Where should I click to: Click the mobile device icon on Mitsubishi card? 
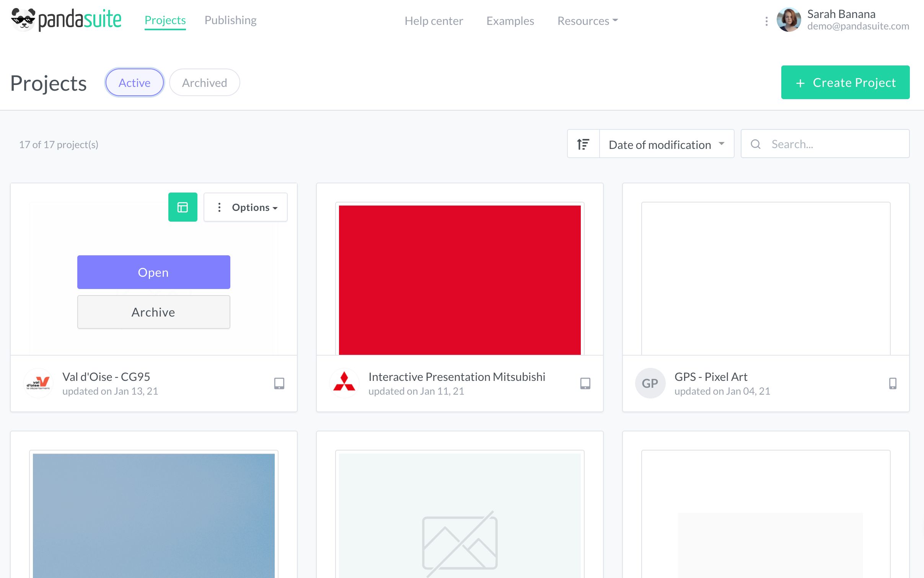point(585,383)
